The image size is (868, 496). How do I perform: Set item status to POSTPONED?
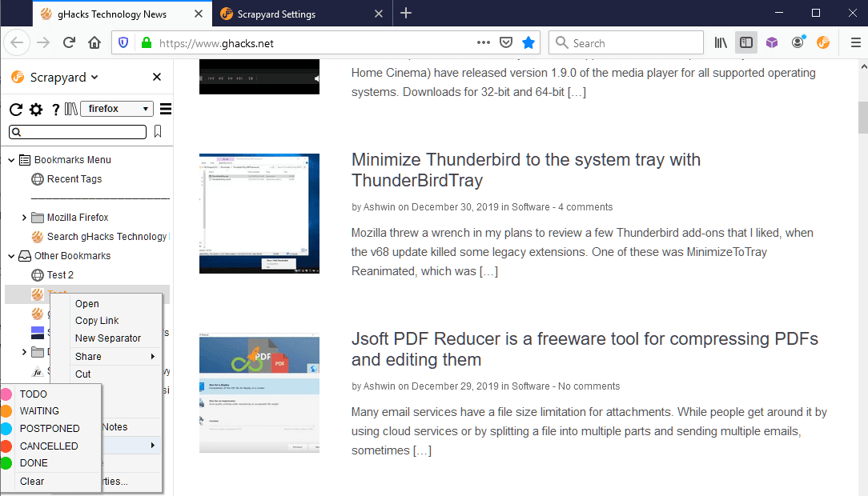point(51,429)
